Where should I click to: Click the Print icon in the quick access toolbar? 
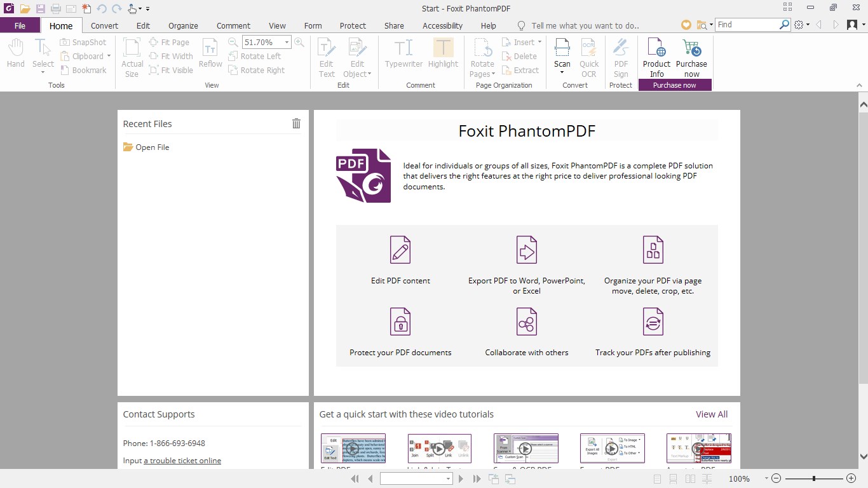click(x=56, y=9)
